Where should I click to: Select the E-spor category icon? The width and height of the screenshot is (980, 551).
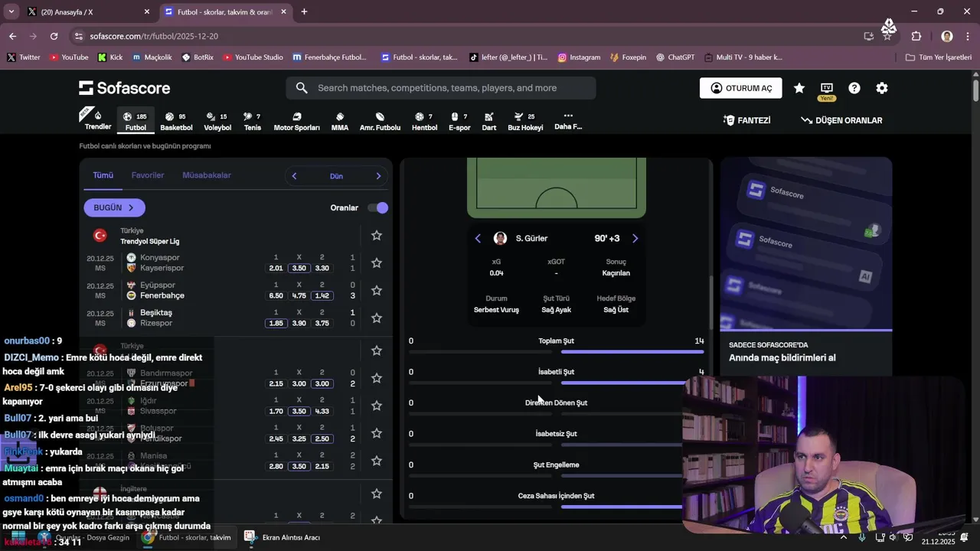pyautogui.click(x=459, y=121)
